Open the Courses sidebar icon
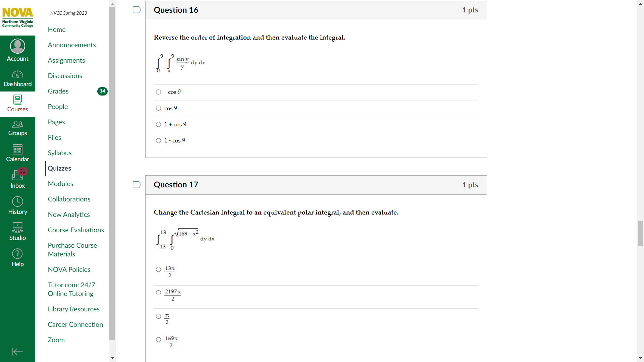This screenshot has width=644, height=362. tap(17, 104)
